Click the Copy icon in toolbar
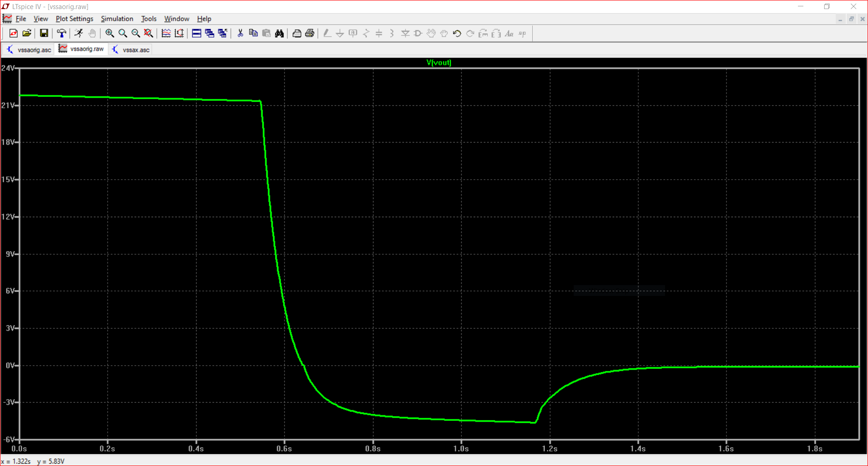Image resolution: width=868 pixels, height=466 pixels. coord(253,33)
